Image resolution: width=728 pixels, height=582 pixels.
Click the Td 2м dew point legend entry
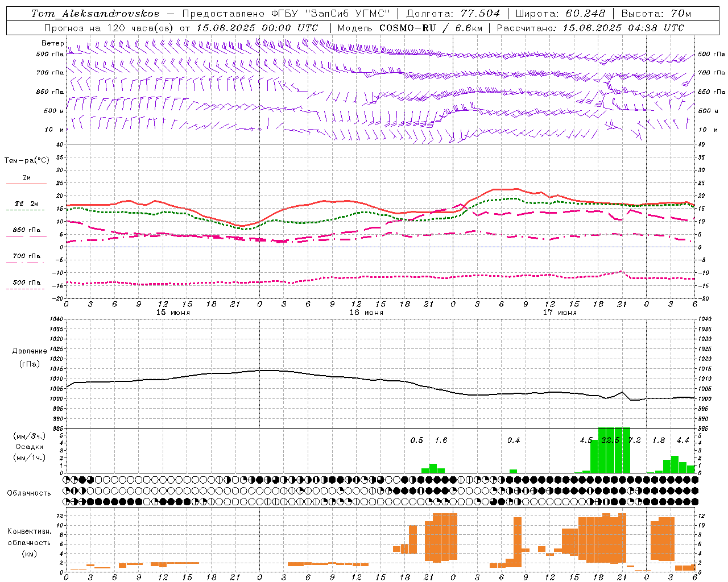pos(27,203)
